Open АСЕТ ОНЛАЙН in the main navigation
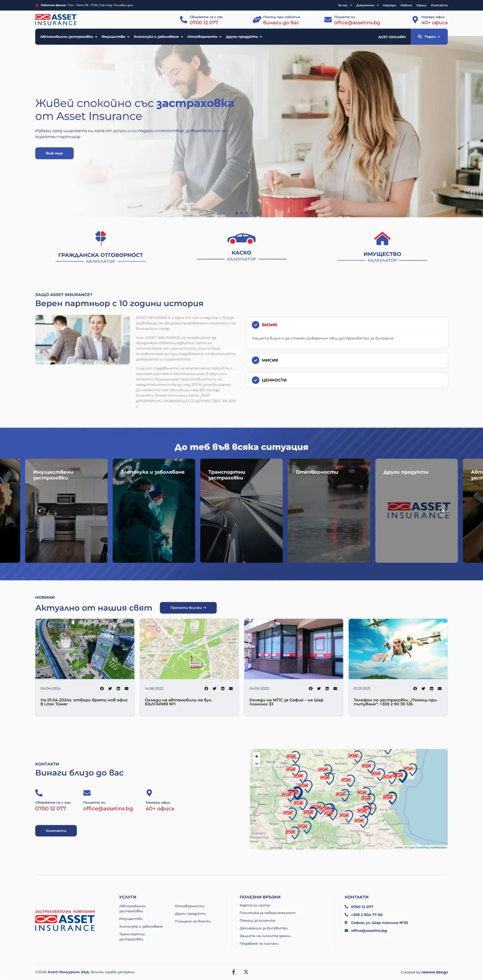The width and height of the screenshot is (483, 980). [x=391, y=37]
